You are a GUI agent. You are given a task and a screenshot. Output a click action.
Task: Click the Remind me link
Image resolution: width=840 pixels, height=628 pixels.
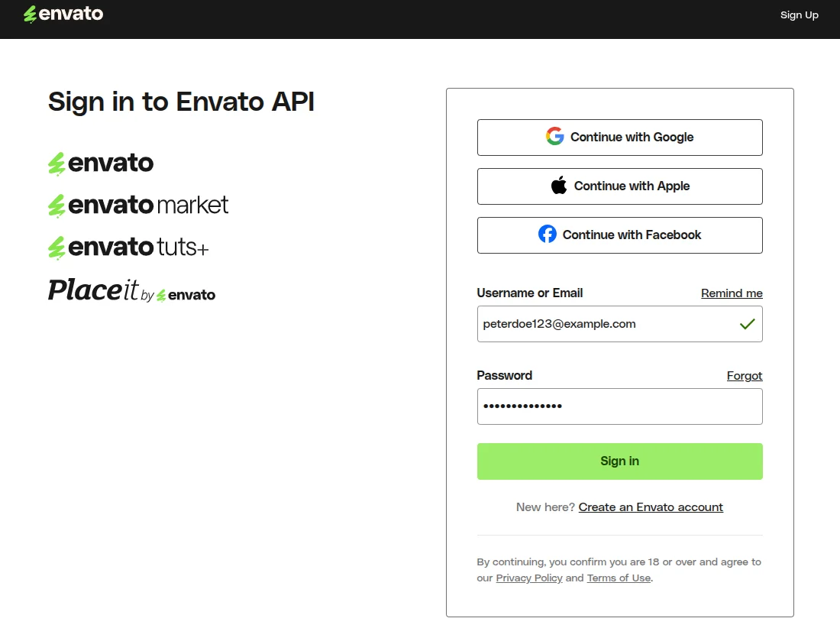click(x=732, y=293)
